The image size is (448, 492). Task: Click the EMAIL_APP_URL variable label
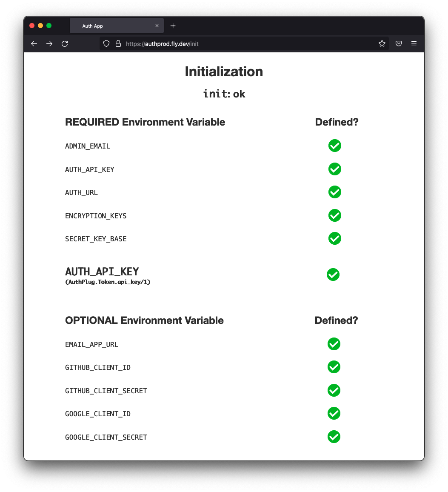pyautogui.click(x=91, y=344)
